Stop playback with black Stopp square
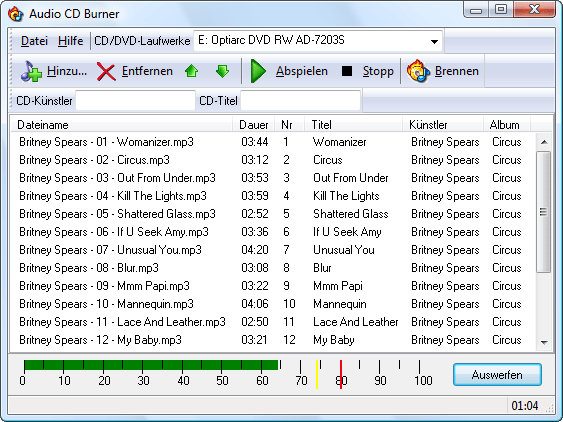Image resolution: width=563 pixels, height=422 pixels. coord(346,71)
